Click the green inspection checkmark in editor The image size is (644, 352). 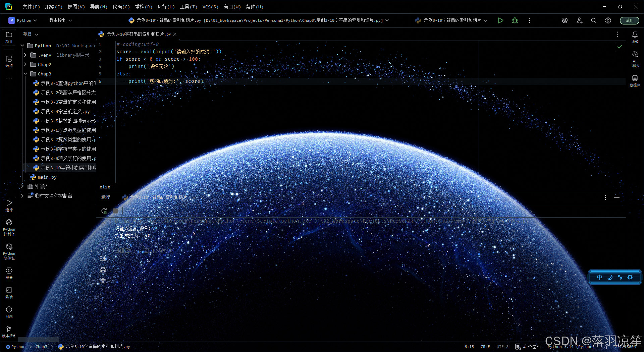click(620, 47)
